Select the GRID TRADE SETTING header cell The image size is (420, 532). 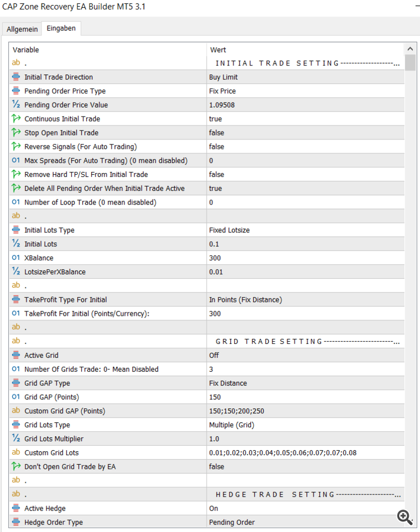point(306,342)
